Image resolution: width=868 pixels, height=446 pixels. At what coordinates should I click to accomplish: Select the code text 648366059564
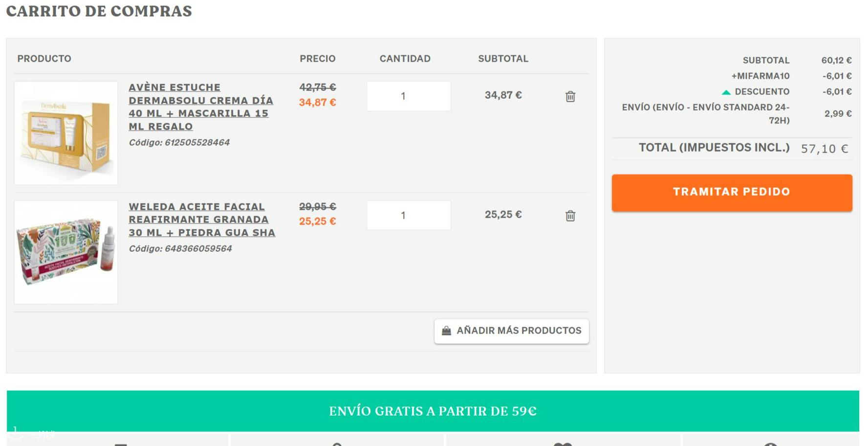coord(198,248)
